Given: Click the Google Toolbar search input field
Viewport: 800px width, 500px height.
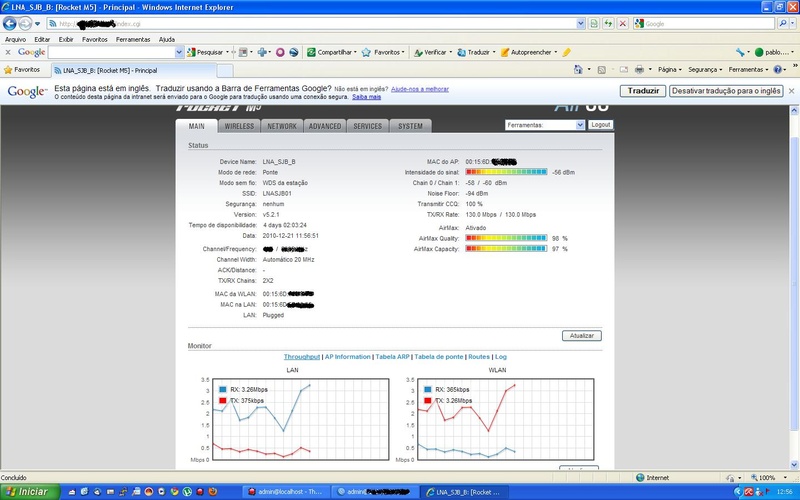Looking at the screenshot, I should pos(111,52).
